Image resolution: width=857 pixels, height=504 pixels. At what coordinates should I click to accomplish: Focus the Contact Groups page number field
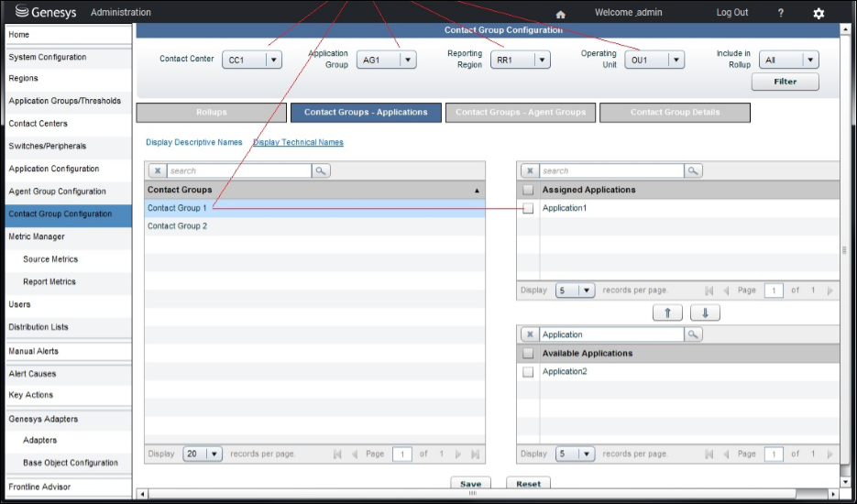(x=402, y=455)
